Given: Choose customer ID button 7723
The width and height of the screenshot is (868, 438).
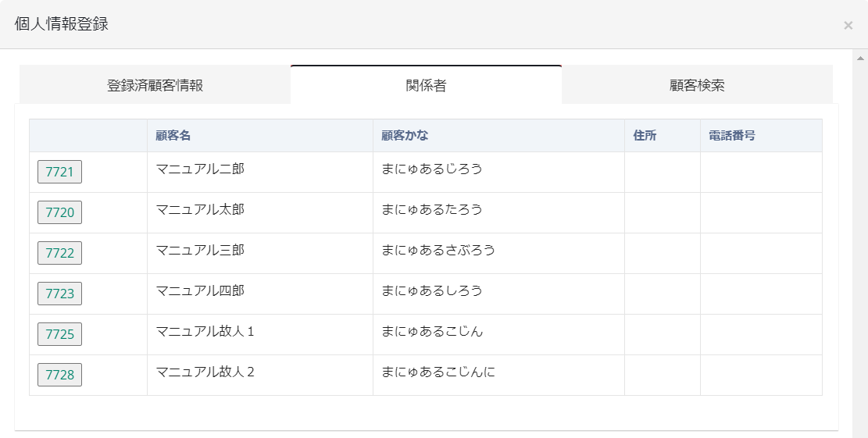Looking at the screenshot, I should (59, 294).
